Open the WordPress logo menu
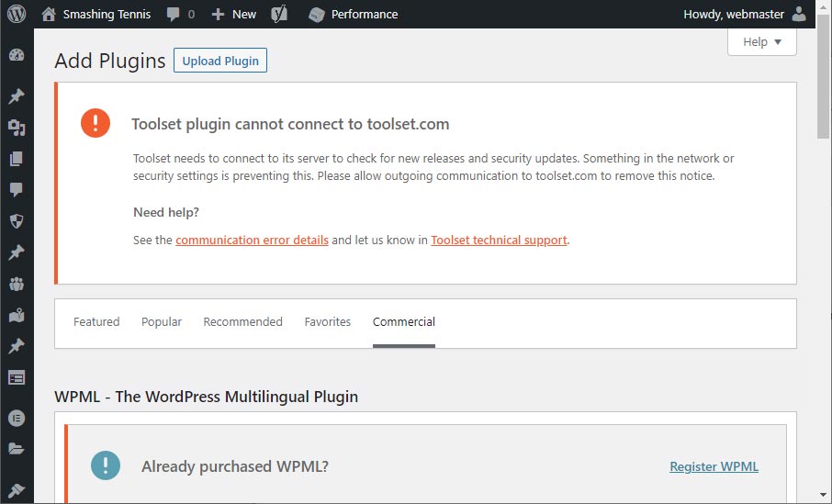The width and height of the screenshot is (832, 504). (17, 14)
